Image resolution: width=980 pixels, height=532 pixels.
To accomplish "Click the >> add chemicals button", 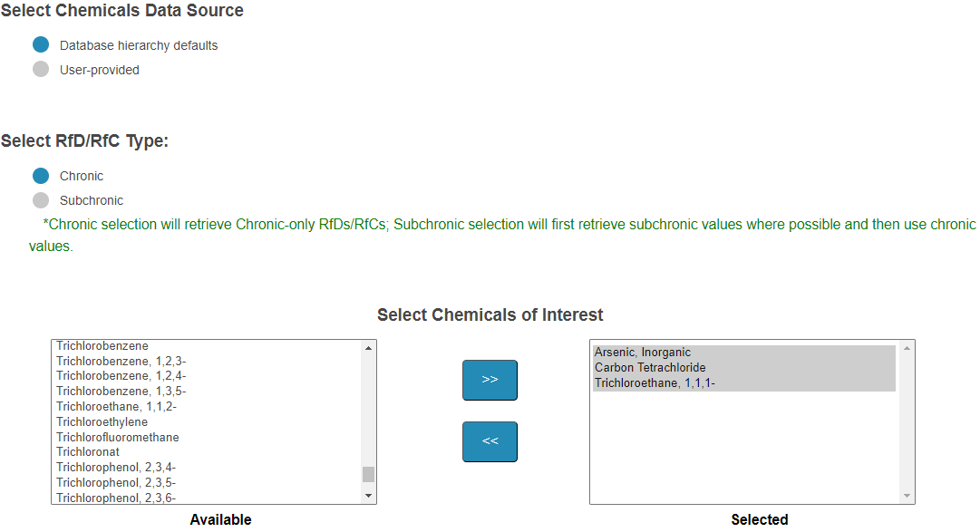I will click(490, 380).
